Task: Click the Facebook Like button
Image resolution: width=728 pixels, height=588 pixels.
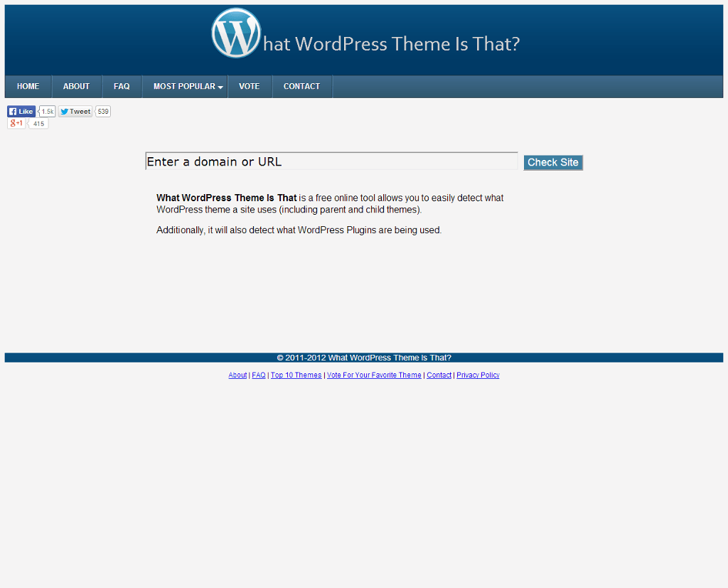Action: (x=21, y=111)
